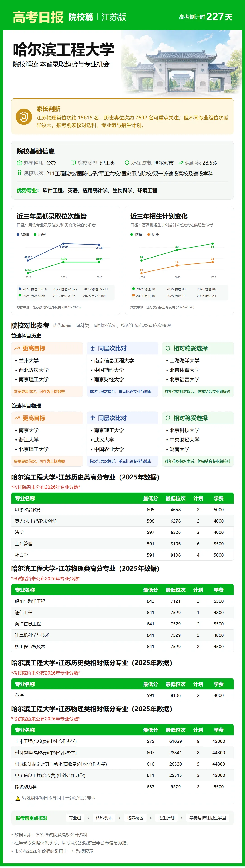The image size is (245, 868).
Task: Click 浙江大学 in the physics list
Action: (x=29, y=440)
